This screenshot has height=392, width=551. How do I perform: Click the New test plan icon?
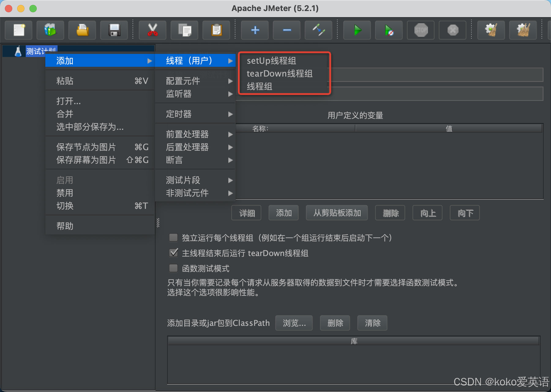(19, 30)
